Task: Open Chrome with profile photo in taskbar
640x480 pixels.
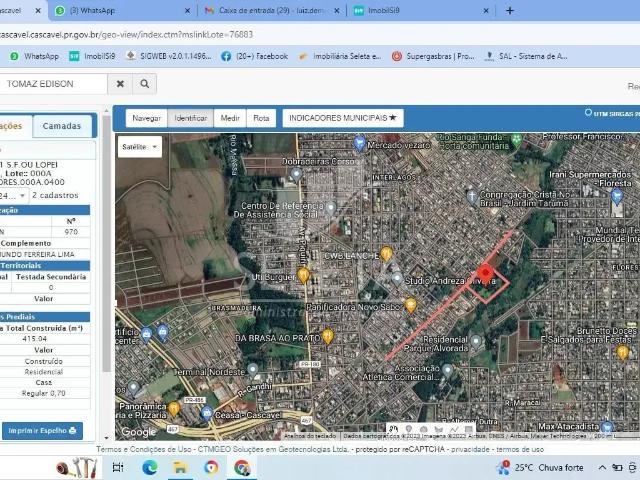Action: pyautogui.click(x=242, y=468)
